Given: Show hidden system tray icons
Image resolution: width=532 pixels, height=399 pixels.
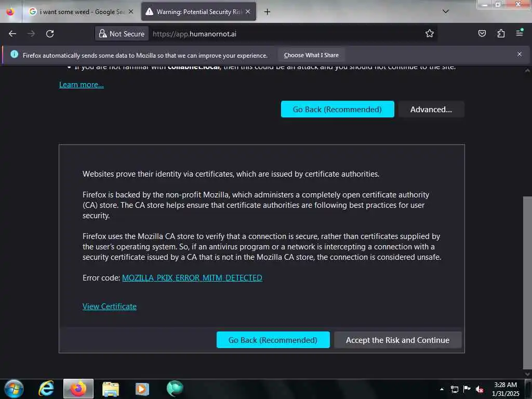Looking at the screenshot, I should tap(442, 389).
